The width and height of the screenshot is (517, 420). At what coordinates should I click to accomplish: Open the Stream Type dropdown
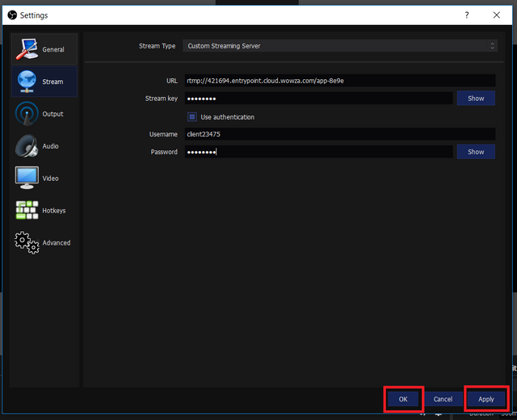click(x=340, y=46)
